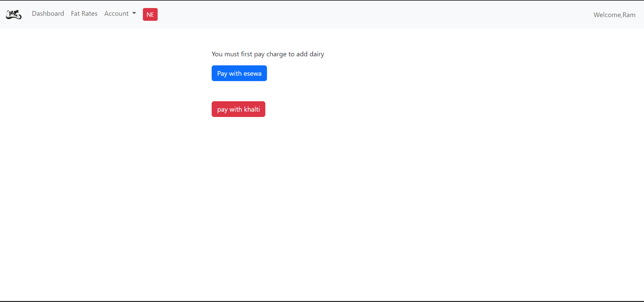
Task: Open the Dashboard page
Action: 48,13
